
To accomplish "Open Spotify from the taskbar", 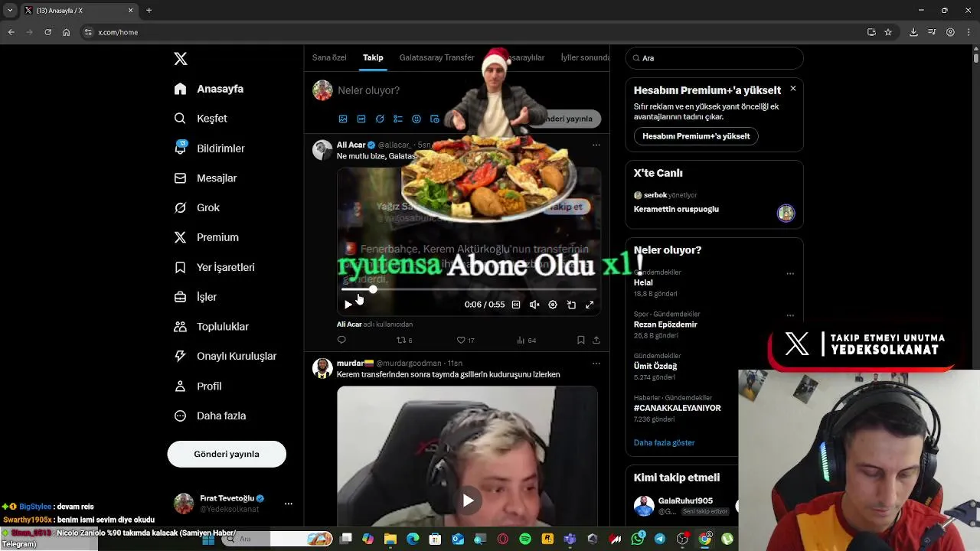I will (x=525, y=539).
